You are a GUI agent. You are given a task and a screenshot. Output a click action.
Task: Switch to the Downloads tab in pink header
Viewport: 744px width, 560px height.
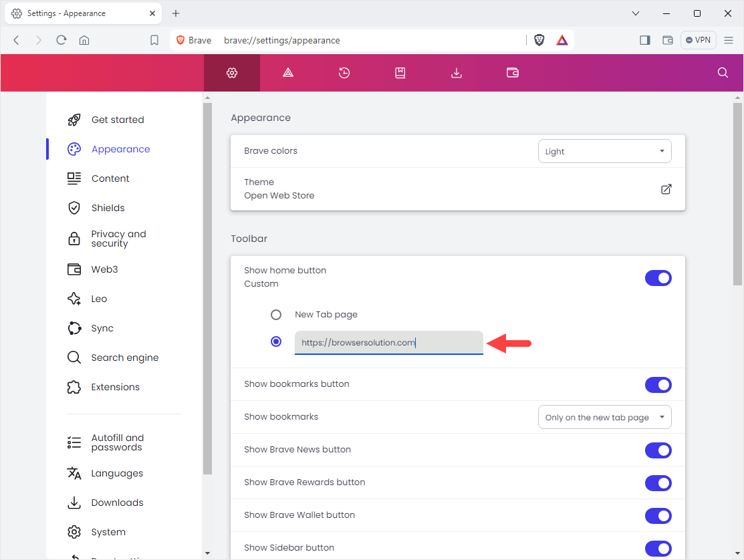click(x=457, y=73)
